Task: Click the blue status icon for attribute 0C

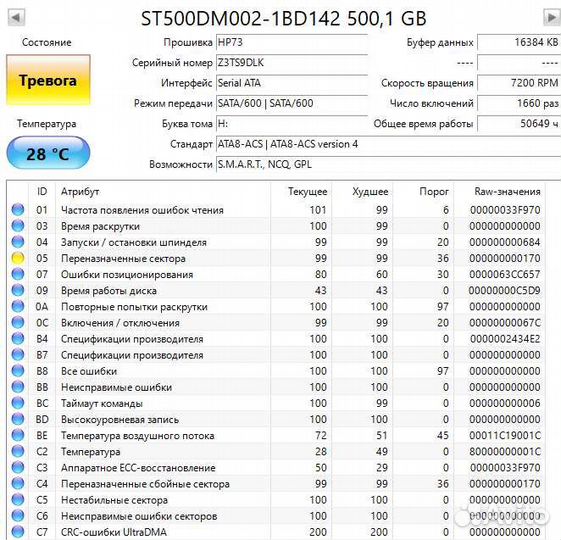Action: (18, 322)
